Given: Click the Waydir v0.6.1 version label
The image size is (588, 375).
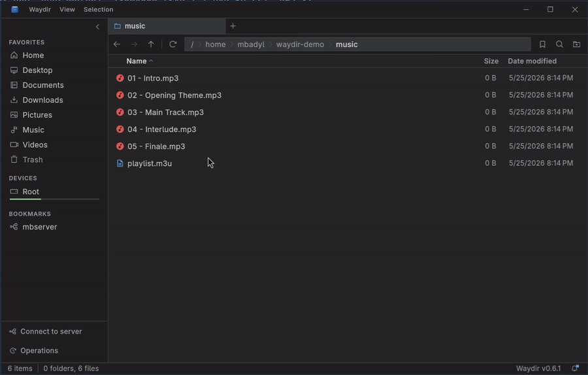Looking at the screenshot, I should [x=538, y=368].
